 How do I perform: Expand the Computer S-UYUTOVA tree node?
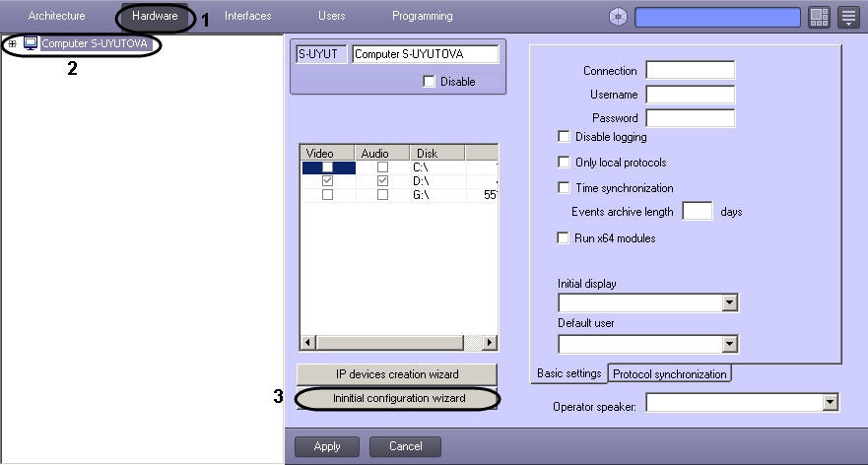coord(13,43)
